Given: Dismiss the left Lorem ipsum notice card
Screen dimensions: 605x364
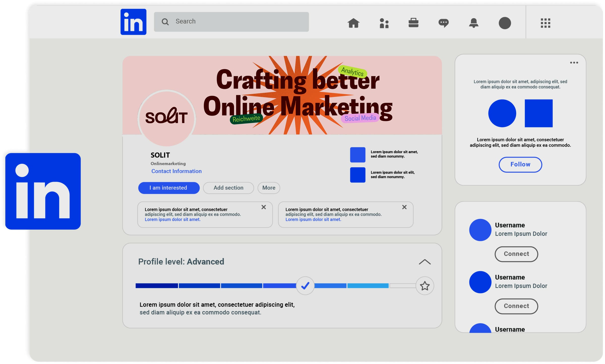Looking at the screenshot, I should 264,207.
